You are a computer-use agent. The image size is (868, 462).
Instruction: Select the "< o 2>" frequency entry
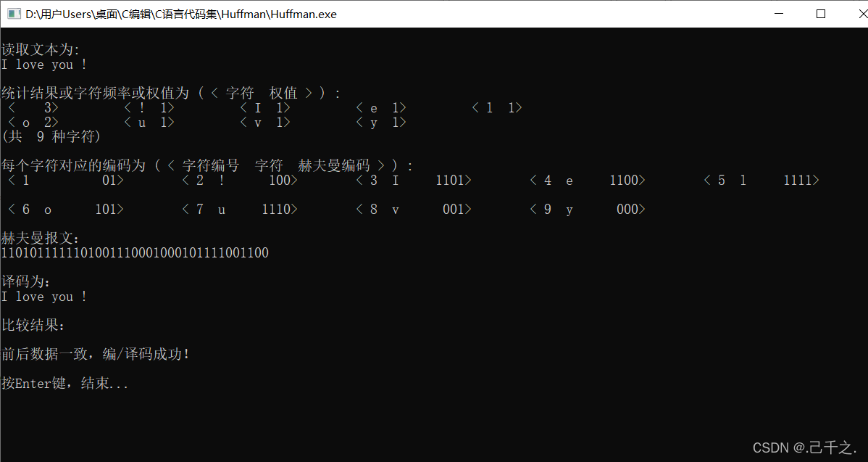[x=33, y=123]
